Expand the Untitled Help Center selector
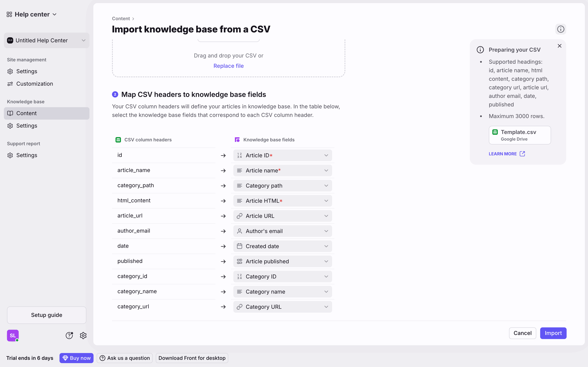This screenshot has width=588, height=367. (47, 40)
